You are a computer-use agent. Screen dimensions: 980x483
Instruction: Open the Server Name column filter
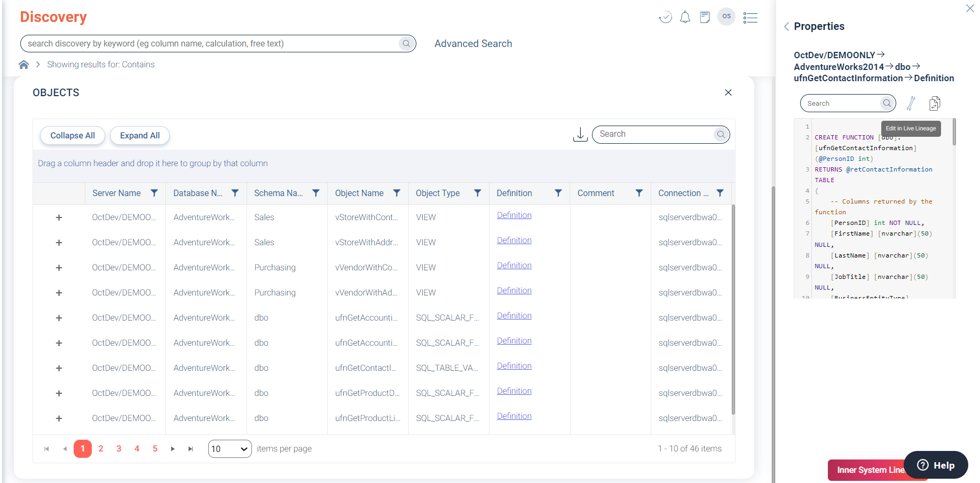[154, 193]
